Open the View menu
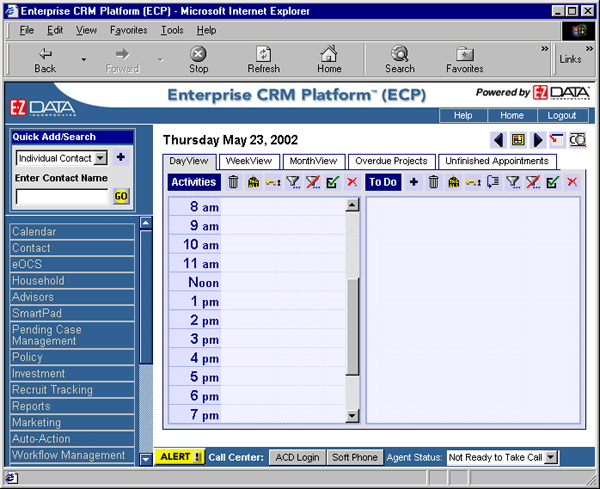 [86, 30]
